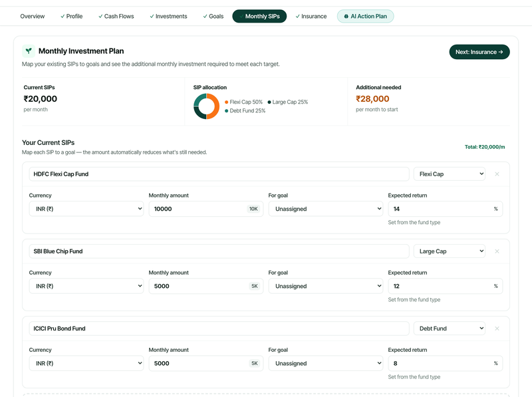
Task: Click the Next: Insurance button
Action: (x=479, y=52)
